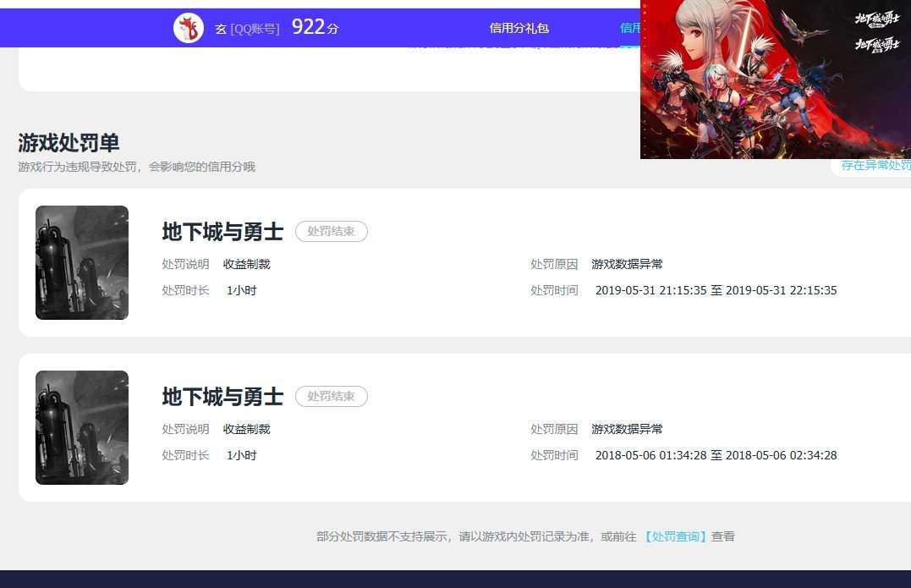The width and height of the screenshot is (911, 588).
Task: Click the game thumbnail on the 2019-05-31 penalty card
Action: coord(82,262)
